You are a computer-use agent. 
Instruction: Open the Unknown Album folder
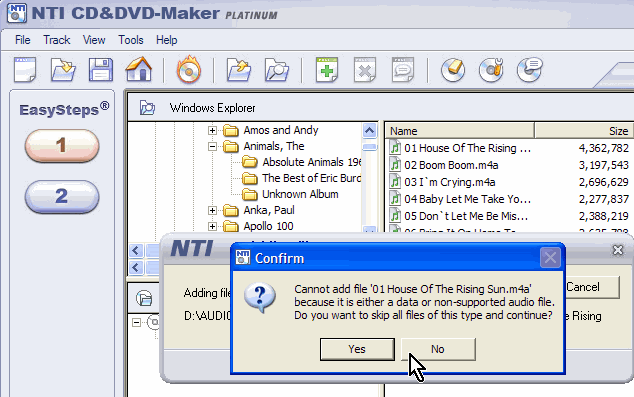click(300, 194)
